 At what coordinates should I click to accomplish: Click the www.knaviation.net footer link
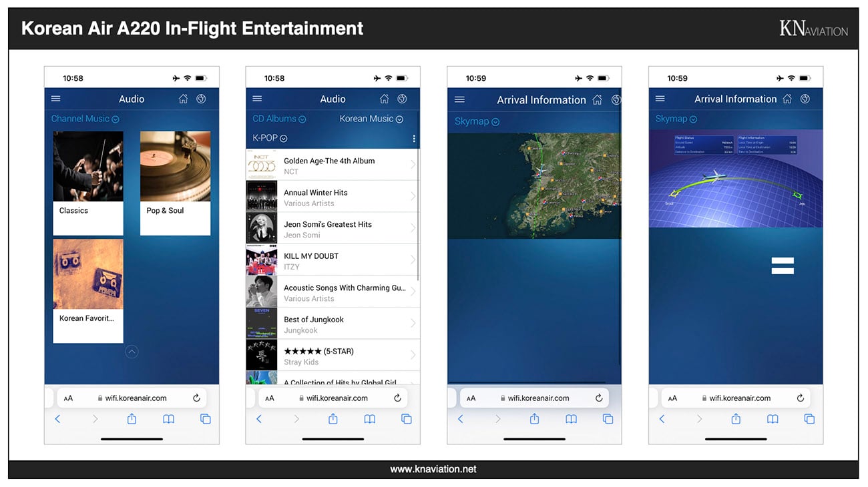coord(433,469)
